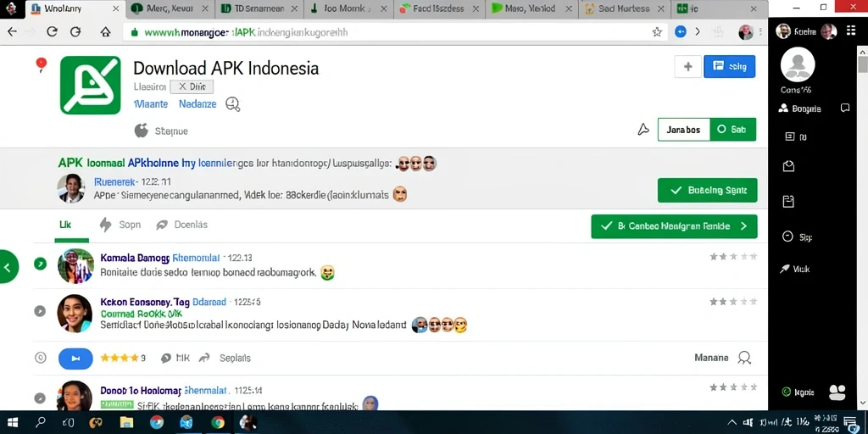Open taskbar search magnifier
Screen dimensions: 868x434
click(x=41, y=422)
